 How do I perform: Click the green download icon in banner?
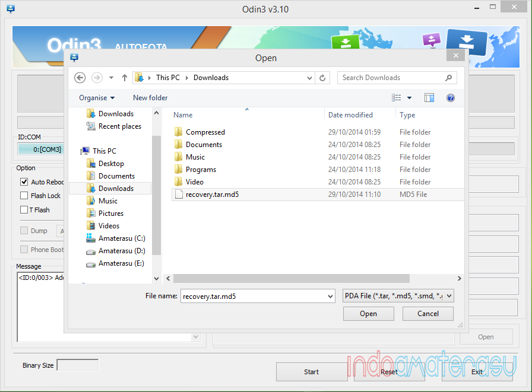click(345, 42)
